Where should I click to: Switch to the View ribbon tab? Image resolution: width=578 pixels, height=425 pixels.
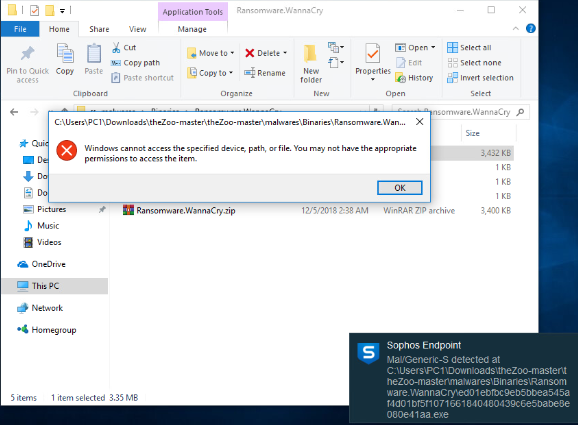coord(137,29)
